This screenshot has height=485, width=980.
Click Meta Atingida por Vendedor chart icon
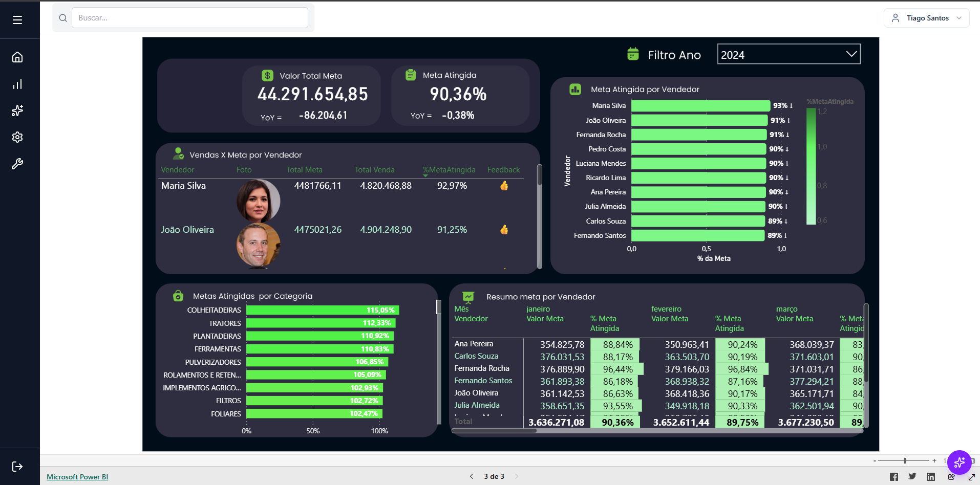tap(576, 90)
